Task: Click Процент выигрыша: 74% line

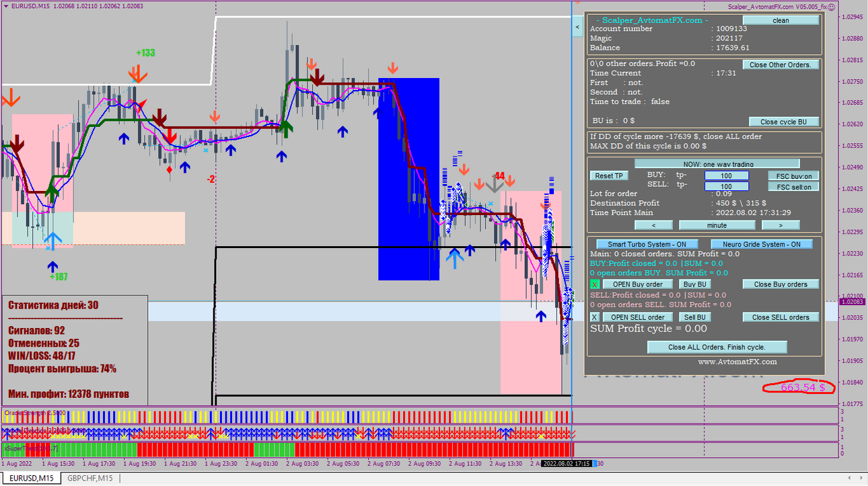Action: click(x=62, y=368)
